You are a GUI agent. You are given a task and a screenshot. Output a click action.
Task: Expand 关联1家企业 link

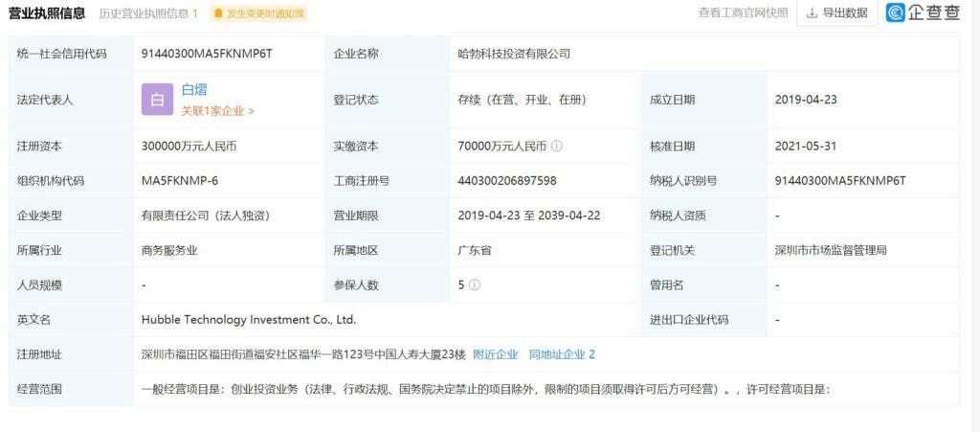click(217, 111)
